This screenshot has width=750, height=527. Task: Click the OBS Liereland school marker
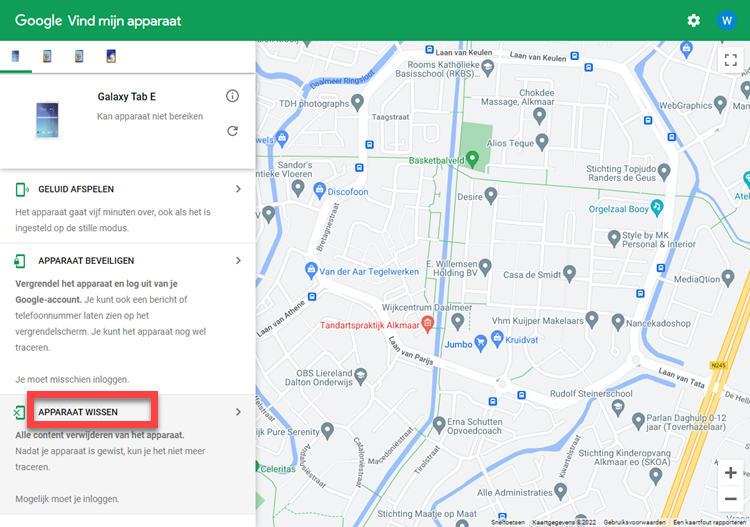[x=361, y=376]
